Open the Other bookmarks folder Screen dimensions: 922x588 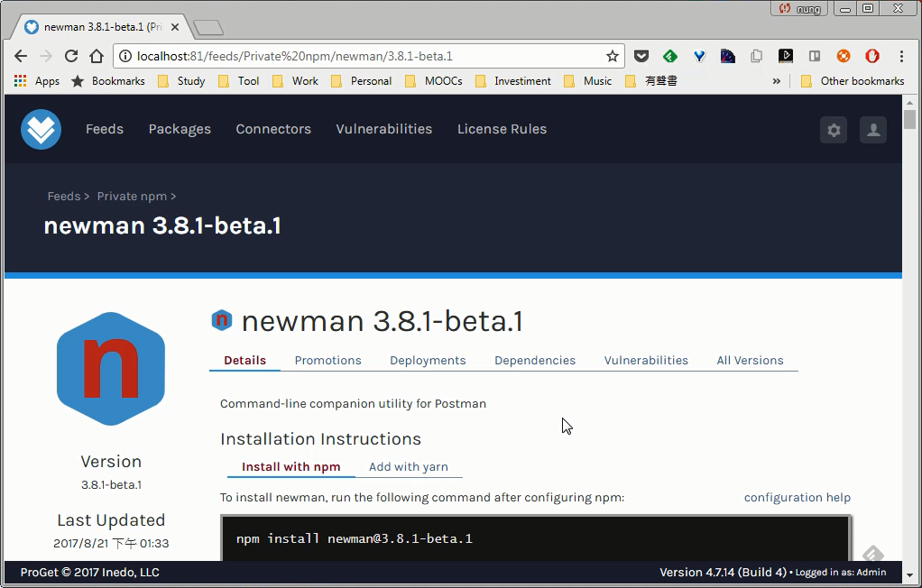point(853,81)
